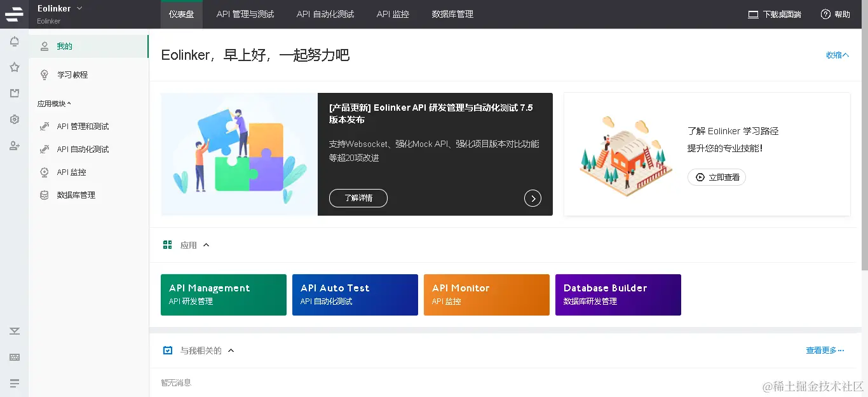This screenshot has height=397, width=868.
Task: Collapse the 应用模块 sidebar section
Action: [55, 104]
